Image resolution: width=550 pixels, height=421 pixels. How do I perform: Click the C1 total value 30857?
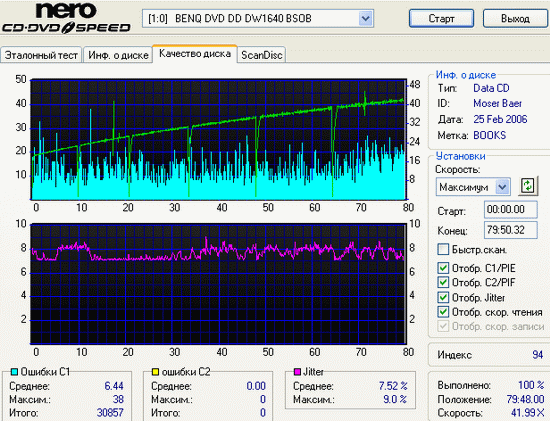(x=110, y=413)
